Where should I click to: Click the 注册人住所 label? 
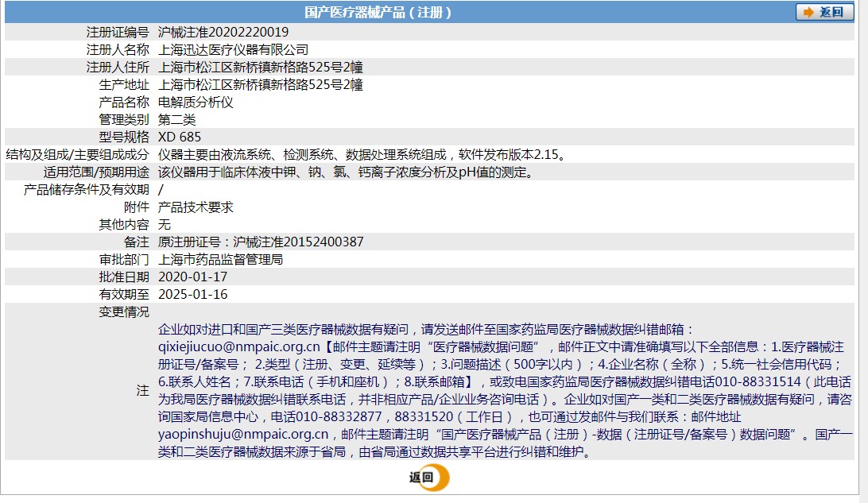(x=118, y=68)
